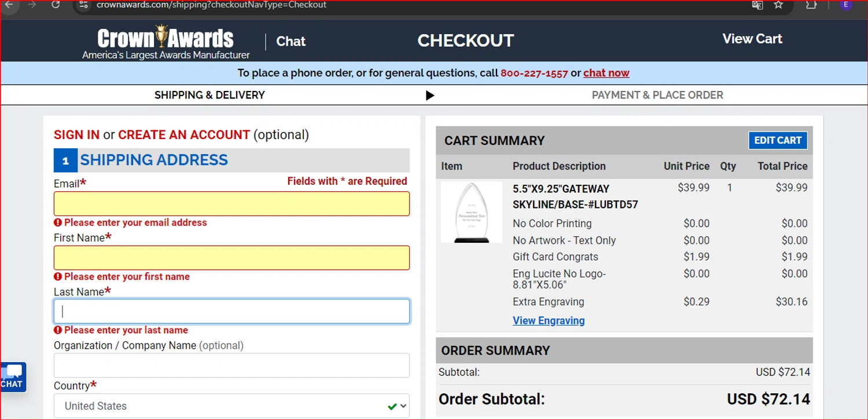Click the browser profile avatar E

[x=846, y=5]
